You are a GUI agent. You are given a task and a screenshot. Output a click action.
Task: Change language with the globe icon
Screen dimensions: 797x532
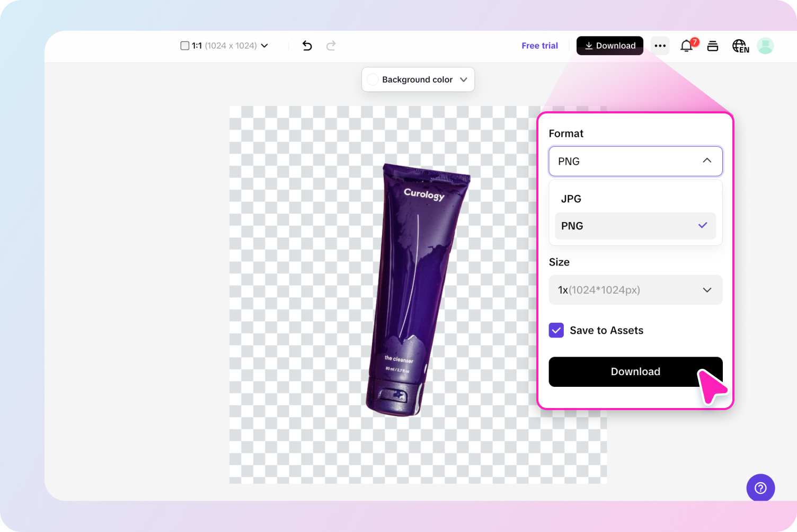pyautogui.click(x=740, y=46)
